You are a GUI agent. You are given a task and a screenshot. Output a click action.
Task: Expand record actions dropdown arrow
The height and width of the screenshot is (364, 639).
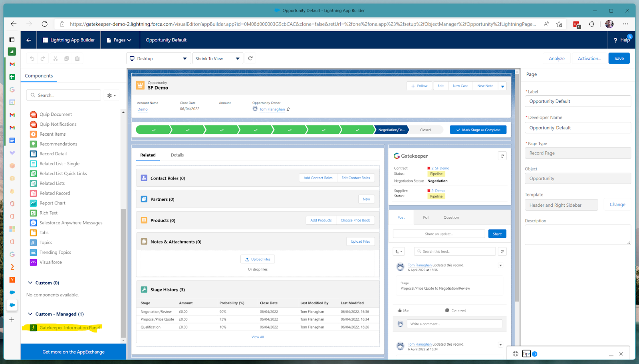(502, 86)
